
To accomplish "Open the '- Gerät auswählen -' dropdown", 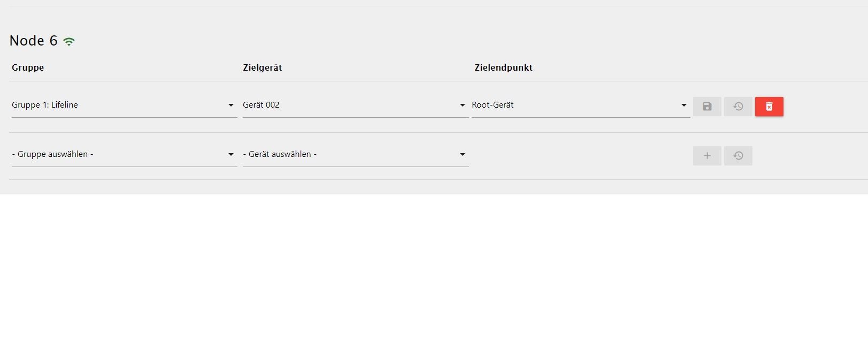I will pos(356,155).
